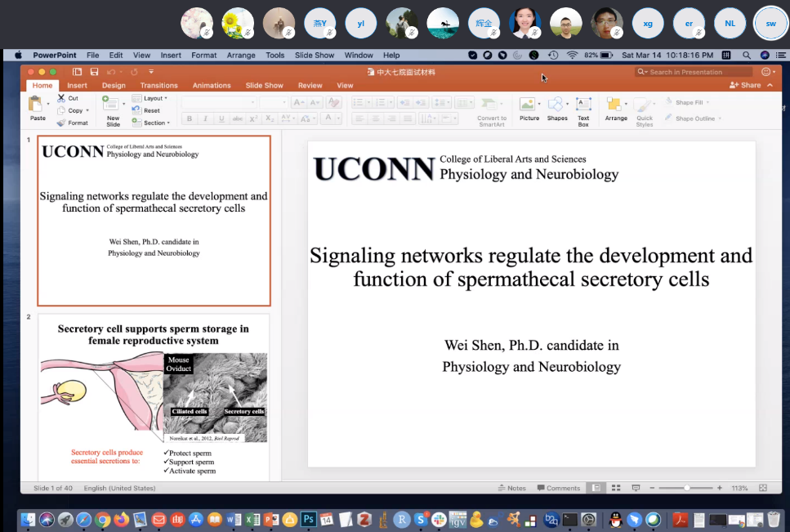Cut the selection with the scissors icon
Viewport: 790px width, 532px height.
pyautogui.click(x=61, y=98)
